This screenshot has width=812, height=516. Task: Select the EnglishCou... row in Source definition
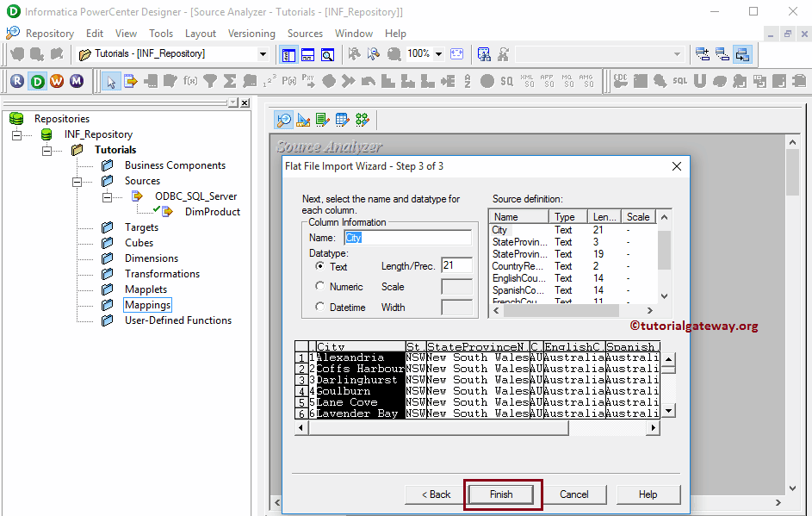573,278
